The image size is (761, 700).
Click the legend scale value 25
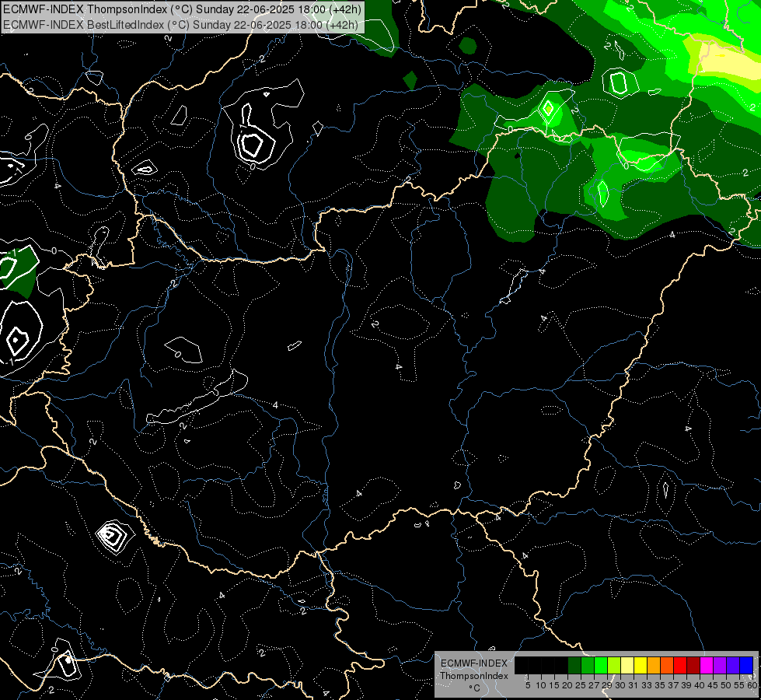click(x=581, y=685)
